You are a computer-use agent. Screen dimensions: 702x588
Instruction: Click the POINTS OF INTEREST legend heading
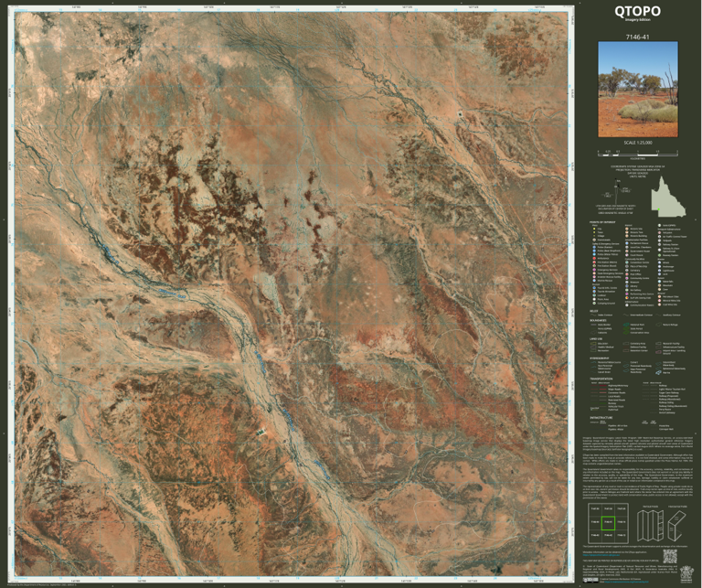[x=602, y=222]
